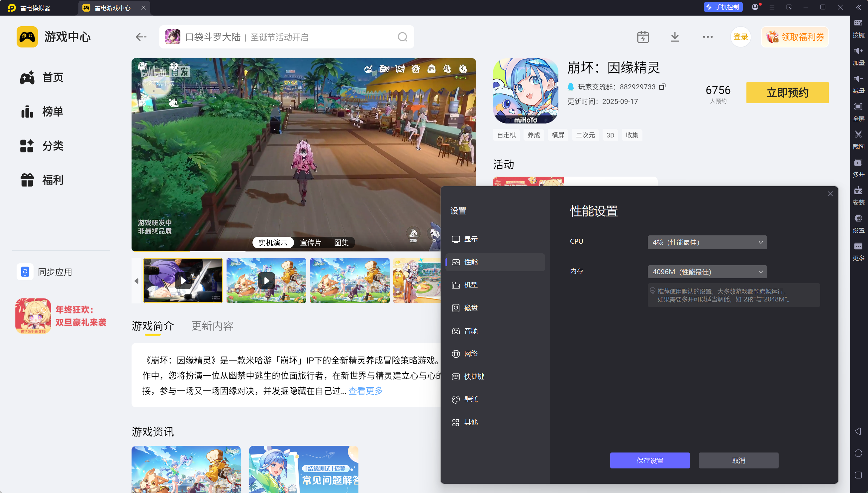Expand the CPU cores dropdown
868x493 pixels.
(707, 242)
